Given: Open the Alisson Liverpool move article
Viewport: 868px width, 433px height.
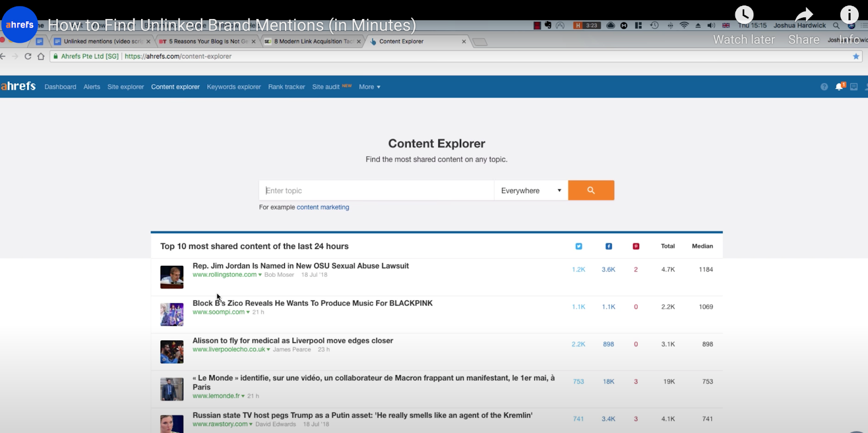Looking at the screenshot, I should click(293, 341).
